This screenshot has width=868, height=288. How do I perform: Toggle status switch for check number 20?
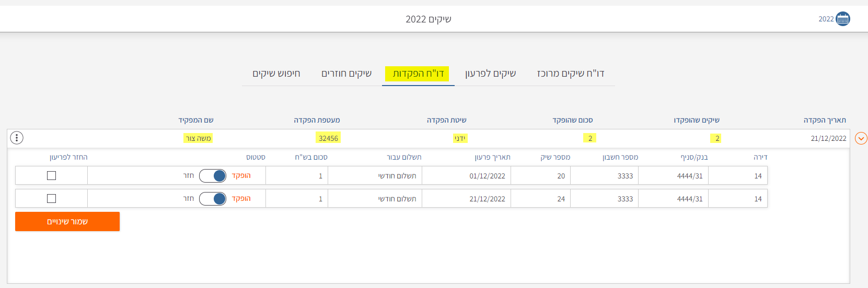pyautogui.click(x=213, y=176)
